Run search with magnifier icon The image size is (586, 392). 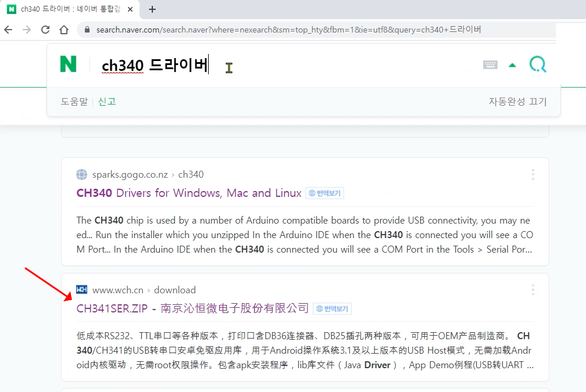click(x=538, y=64)
